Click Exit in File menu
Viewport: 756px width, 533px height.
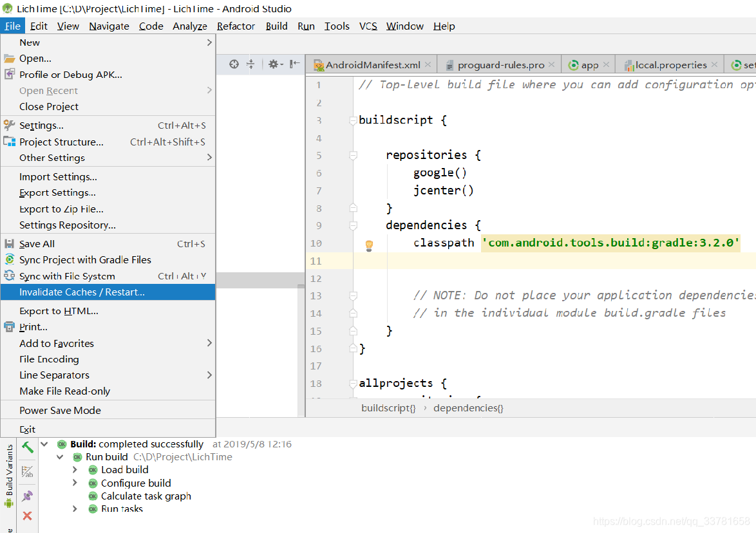pos(108,429)
